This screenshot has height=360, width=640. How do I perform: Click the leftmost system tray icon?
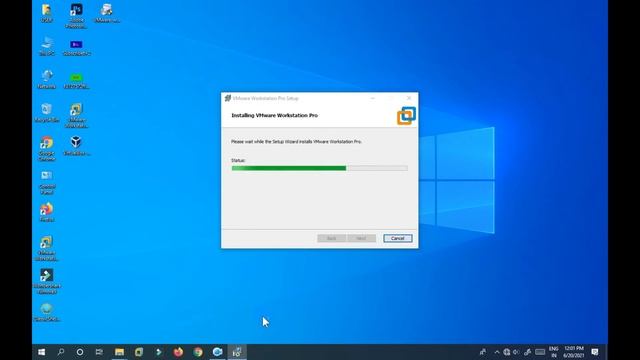tap(483, 352)
